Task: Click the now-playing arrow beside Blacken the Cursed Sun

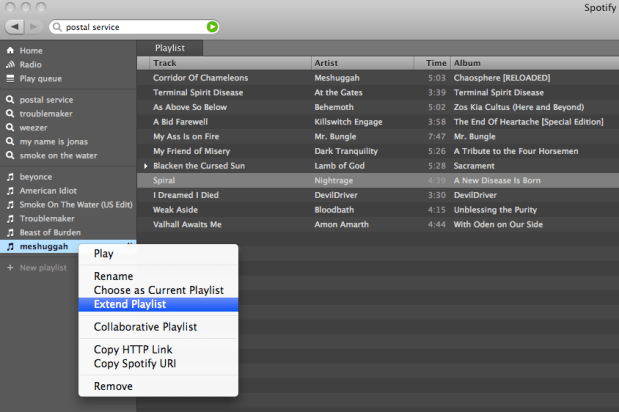Action: [x=146, y=166]
